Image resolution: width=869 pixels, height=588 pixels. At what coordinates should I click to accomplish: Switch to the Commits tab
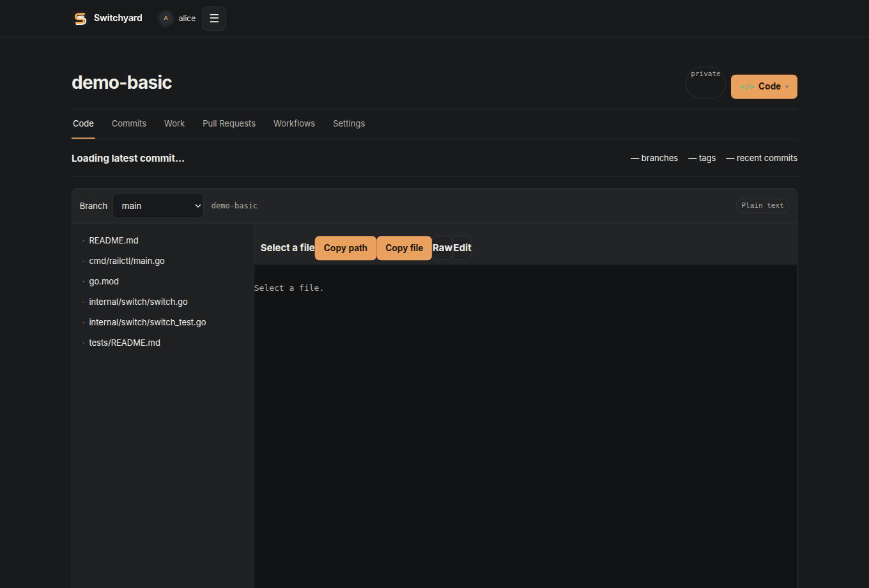pyautogui.click(x=129, y=123)
